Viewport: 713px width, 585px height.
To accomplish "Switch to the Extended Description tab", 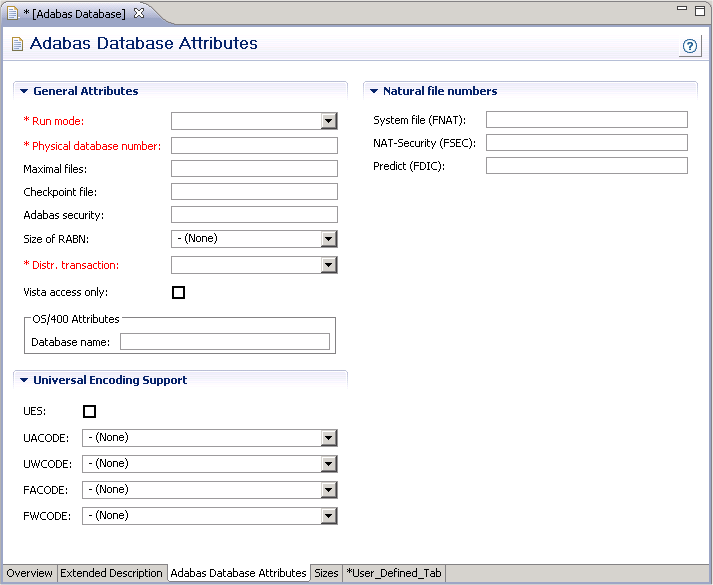I will pyautogui.click(x=111, y=573).
